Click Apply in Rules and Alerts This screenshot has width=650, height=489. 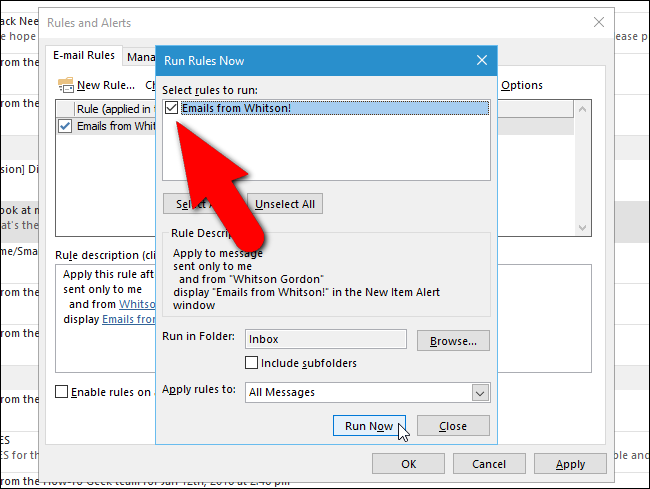point(570,464)
